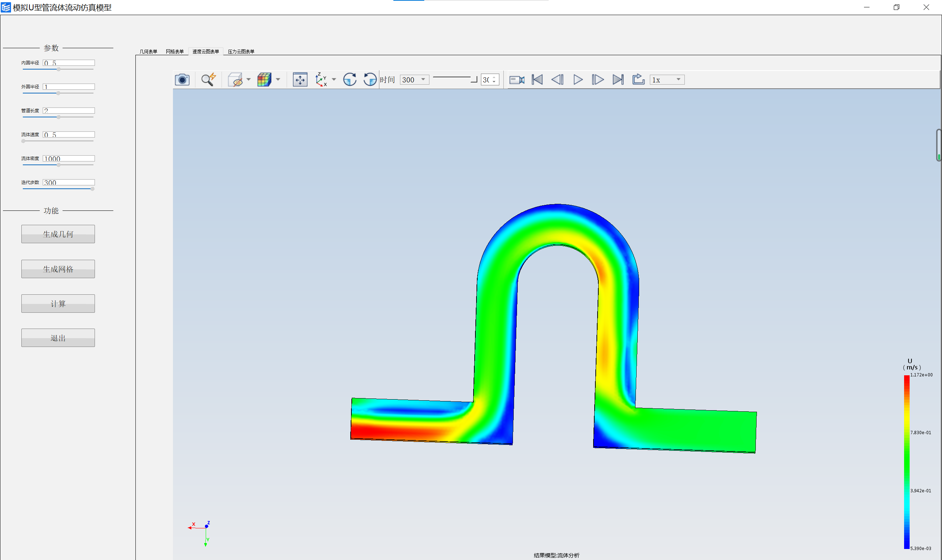The width and height of the screenshot is (942, 560).
Task: Click the 流体速度 slider handle
Action: click(24, 141)
